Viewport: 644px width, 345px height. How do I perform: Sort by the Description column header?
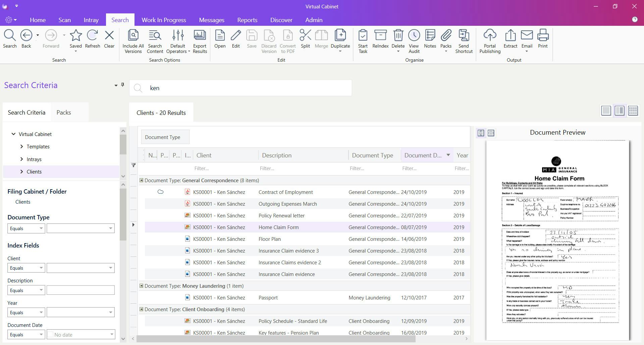coord(276,155)
